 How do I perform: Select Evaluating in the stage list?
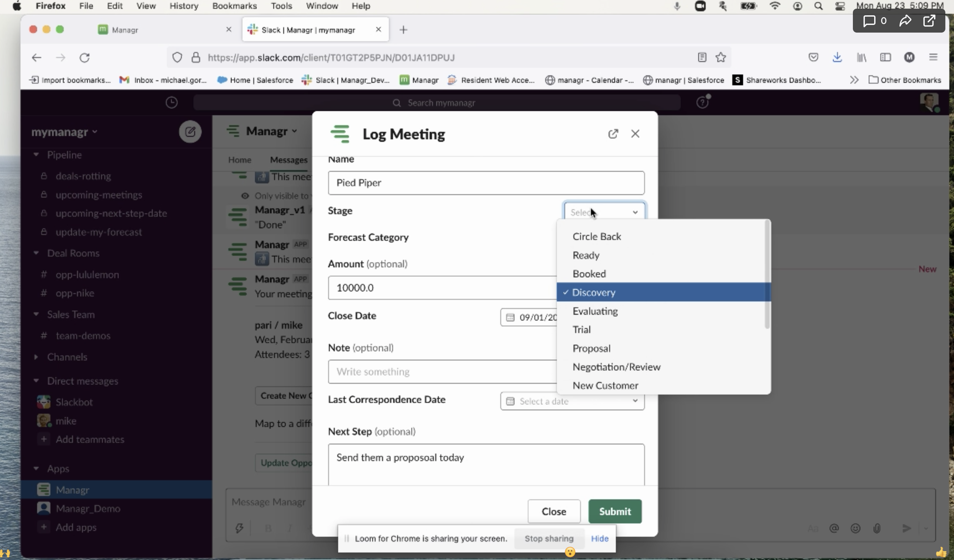[595, 311]
